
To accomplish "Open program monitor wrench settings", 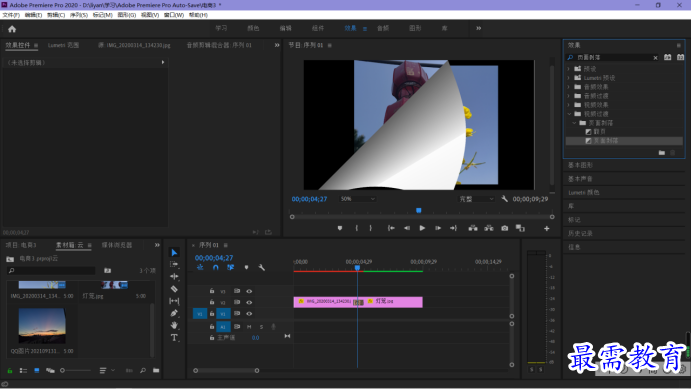I will coord(504,199).
